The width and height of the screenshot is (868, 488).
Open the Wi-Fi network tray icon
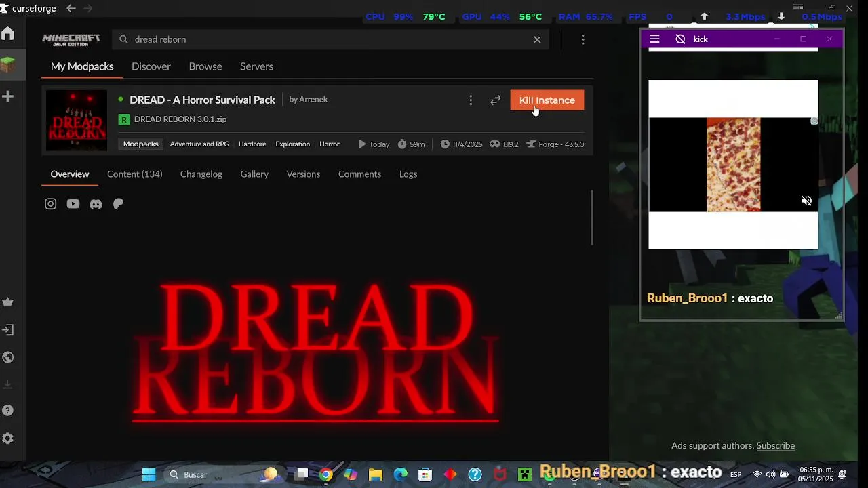[757, 474]
